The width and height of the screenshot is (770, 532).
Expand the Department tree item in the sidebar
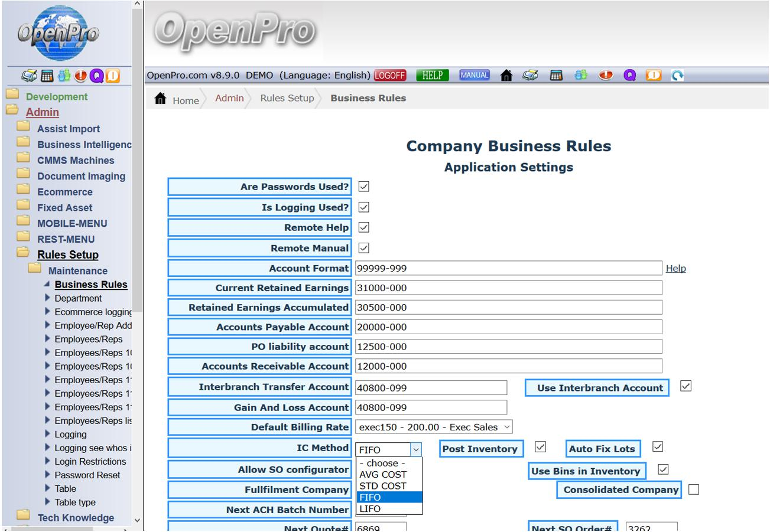pyautogui.click(x=48, y=298)
